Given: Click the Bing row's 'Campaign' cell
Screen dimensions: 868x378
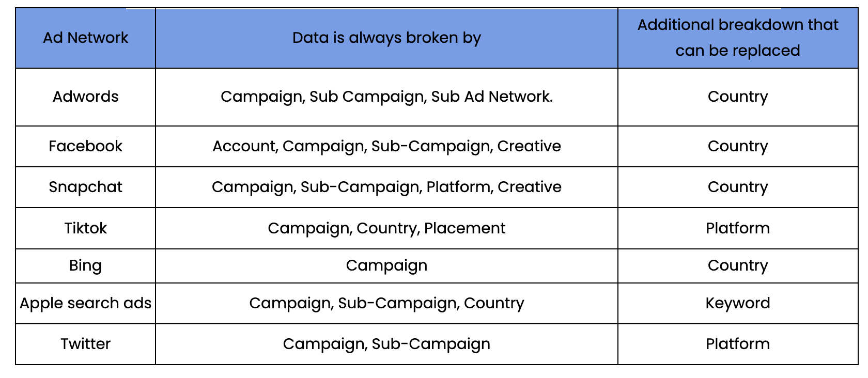Looking at the screenshot, I should coord(386,265).
